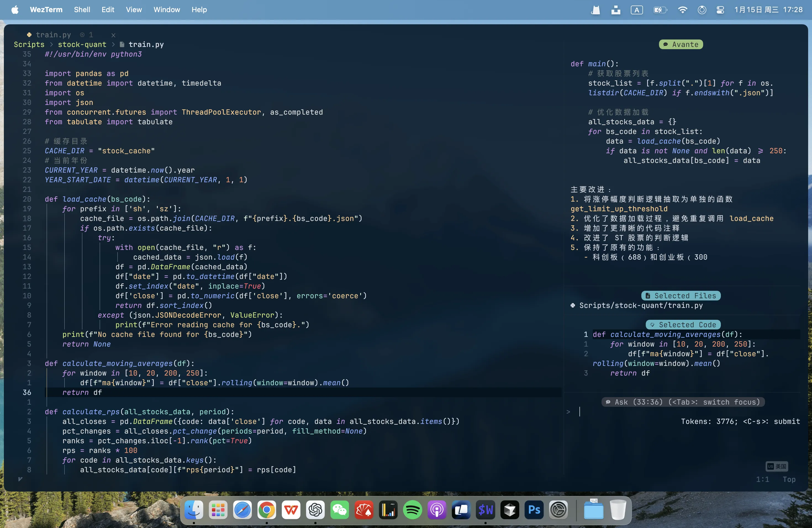Open Photoshop from the Dock
The width and height of the screenshot is (812, 528).
(534, 510)
